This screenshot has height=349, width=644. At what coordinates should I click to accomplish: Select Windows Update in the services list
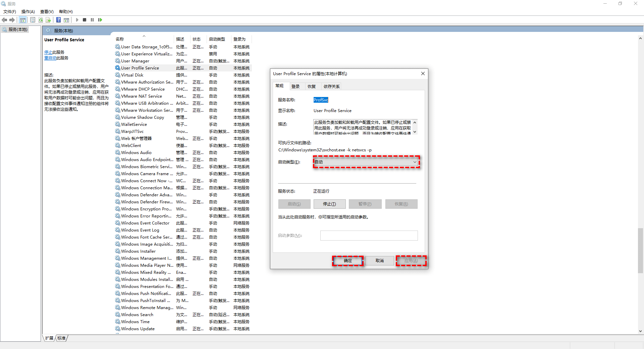[x=138, y=329]
